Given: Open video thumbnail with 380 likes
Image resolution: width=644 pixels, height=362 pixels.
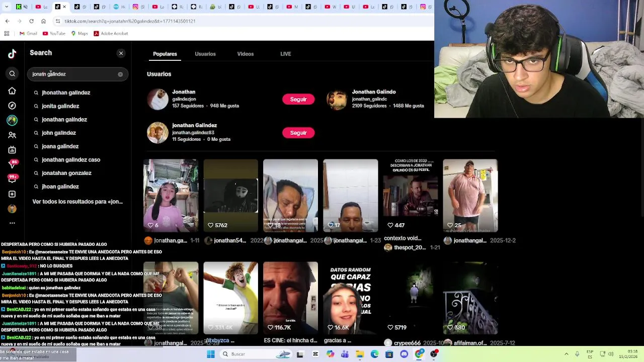Looking at the screenshot, I should click(470, 298).
